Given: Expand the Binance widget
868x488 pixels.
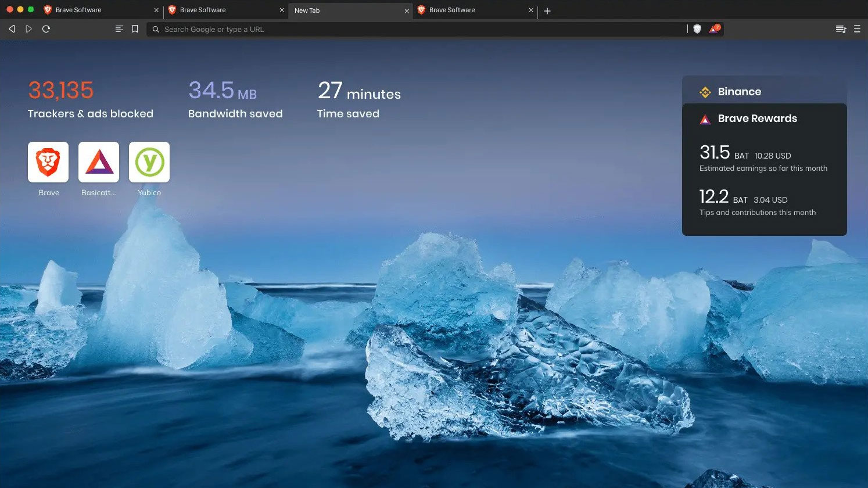Looking at the screenshot, I should click(740, 91).
